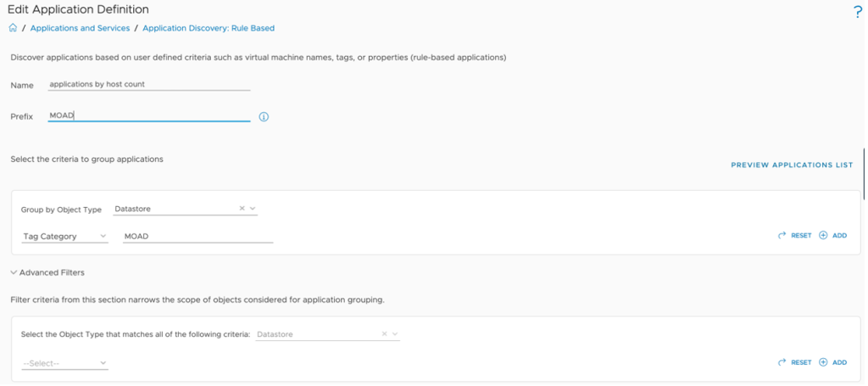Click Add in Advanced Filters section

pos(833,362)
